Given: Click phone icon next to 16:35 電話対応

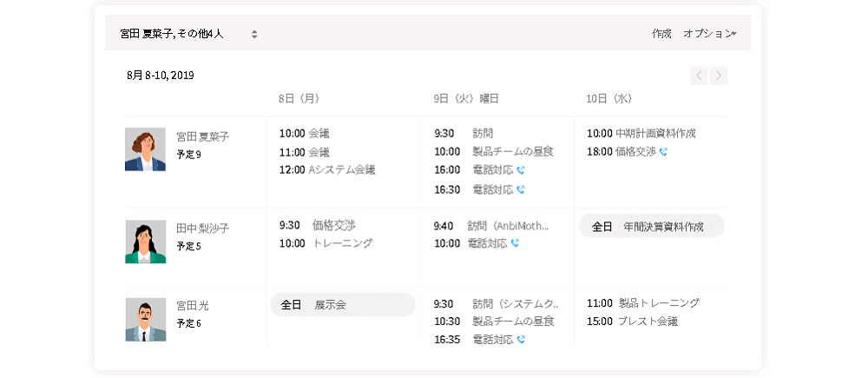Looking at the screenshot, I should 520,339.
